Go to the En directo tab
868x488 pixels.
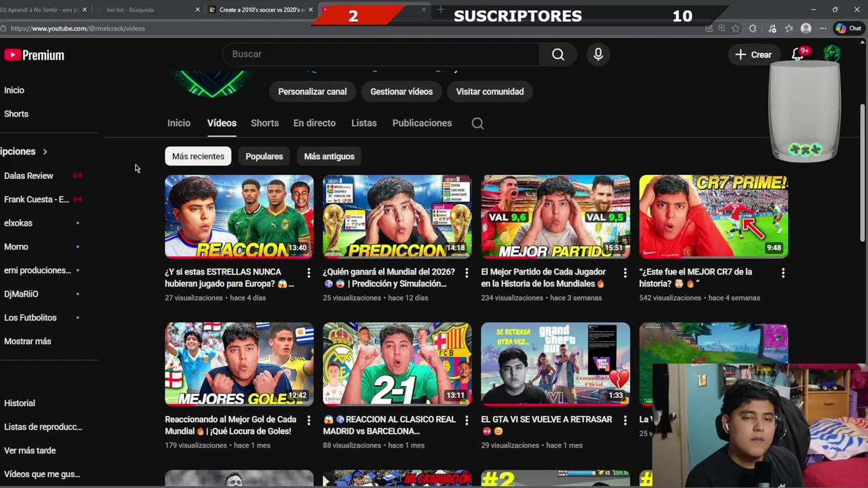click(314, 123)
